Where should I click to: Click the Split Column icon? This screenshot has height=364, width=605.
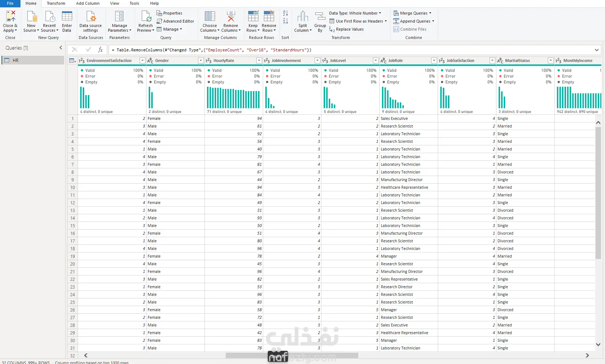coord(303,16)
